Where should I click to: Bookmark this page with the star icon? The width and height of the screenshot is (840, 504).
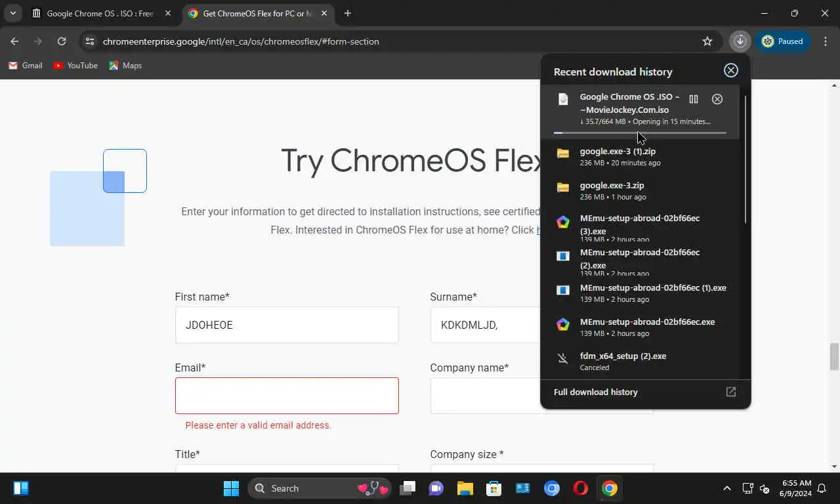coord(707,41)
